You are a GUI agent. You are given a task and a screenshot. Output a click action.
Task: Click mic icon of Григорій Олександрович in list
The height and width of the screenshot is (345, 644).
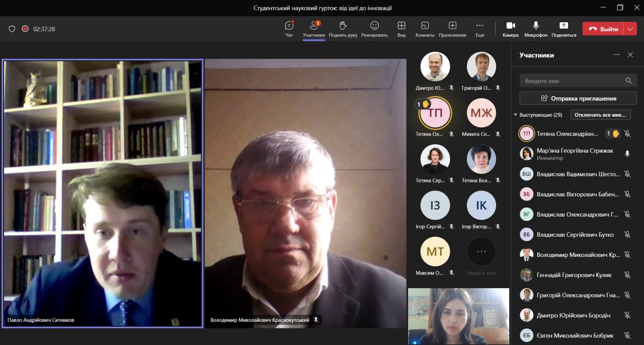pos(627,295)
